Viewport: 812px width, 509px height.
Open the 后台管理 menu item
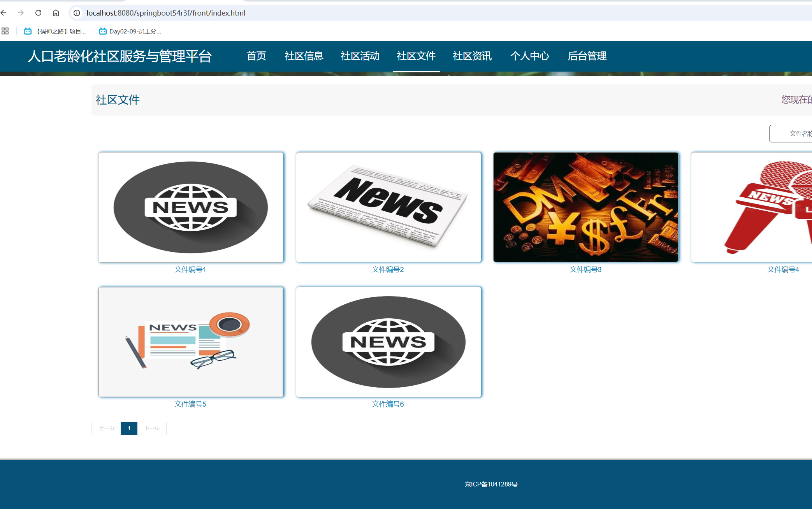[587, 56]
